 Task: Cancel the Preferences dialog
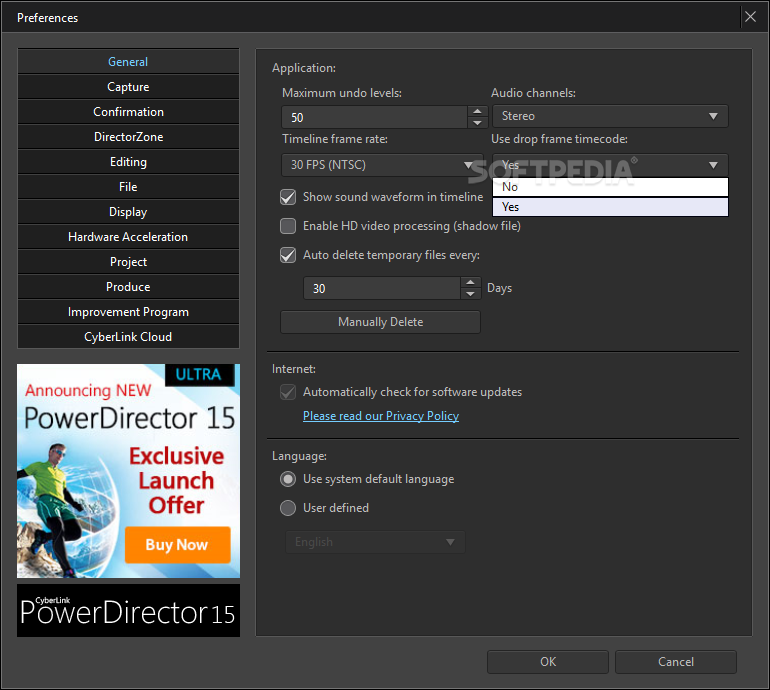676,662
